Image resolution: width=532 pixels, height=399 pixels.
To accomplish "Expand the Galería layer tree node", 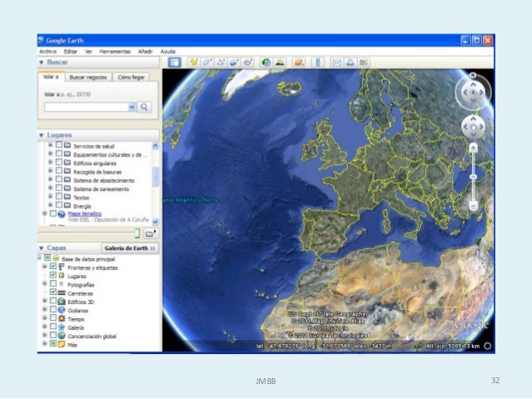I will (45, 327).
